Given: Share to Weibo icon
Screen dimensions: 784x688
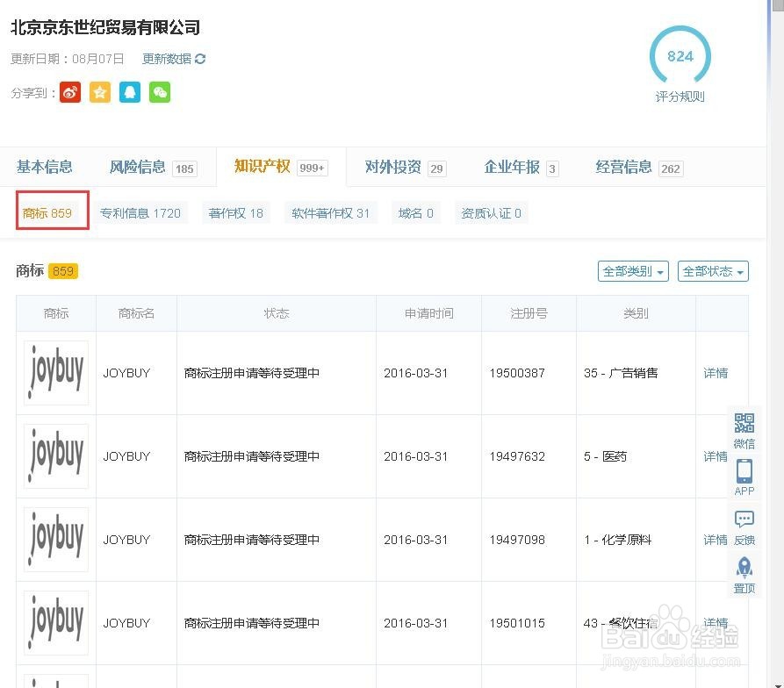Looking at the screenshot, I should (x=70, y=92).
